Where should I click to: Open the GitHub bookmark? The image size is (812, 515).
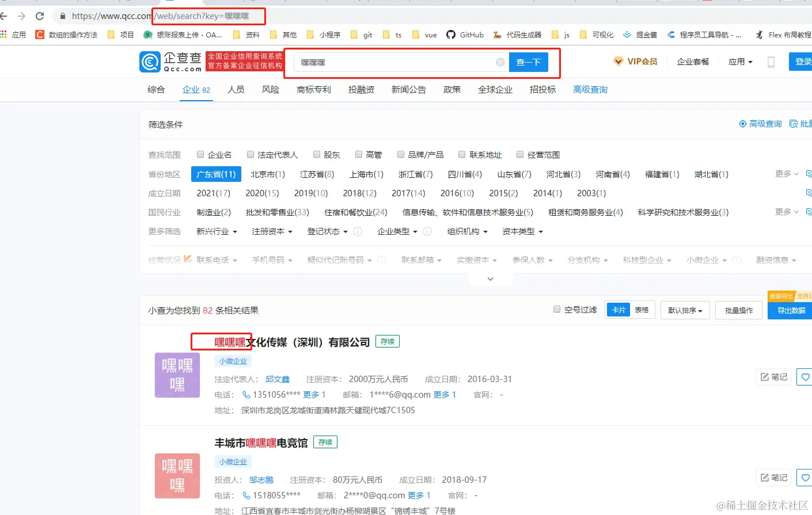coord(465,35)
